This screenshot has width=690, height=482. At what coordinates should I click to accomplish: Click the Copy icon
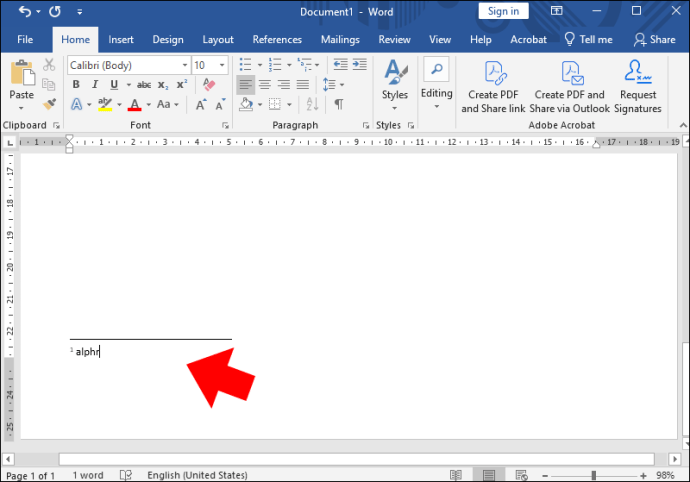coord(48,84)
